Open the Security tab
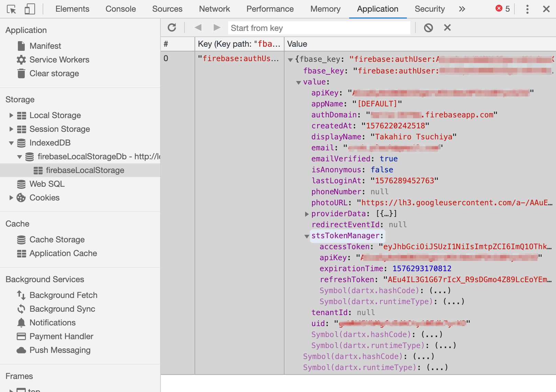 pos(430,9)
